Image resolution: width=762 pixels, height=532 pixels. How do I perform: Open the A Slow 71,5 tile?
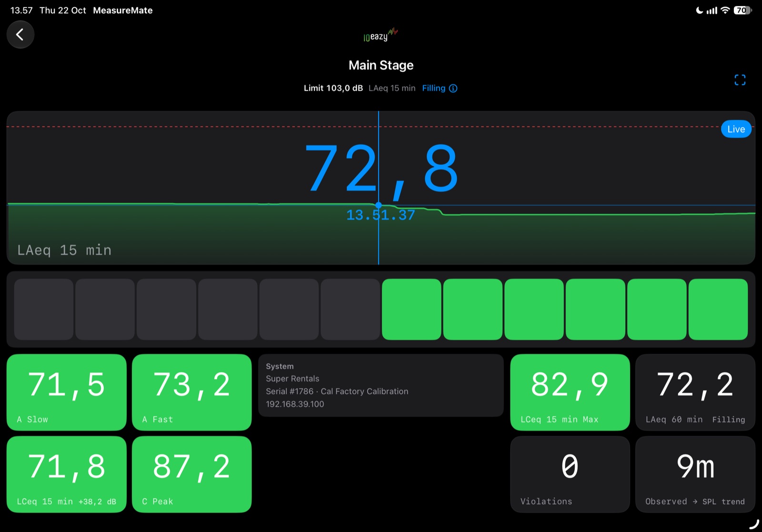pyautogui.click(x=67, y=392)
